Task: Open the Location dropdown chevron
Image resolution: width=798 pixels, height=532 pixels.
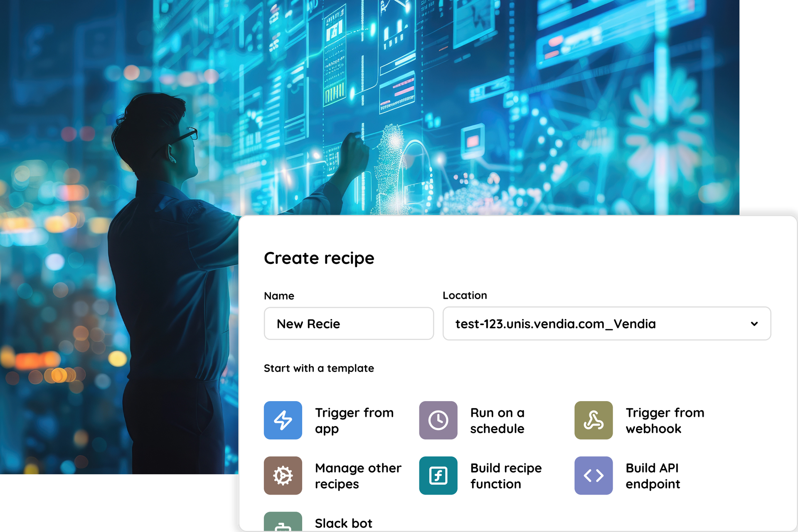Action: tap(754, 324)
